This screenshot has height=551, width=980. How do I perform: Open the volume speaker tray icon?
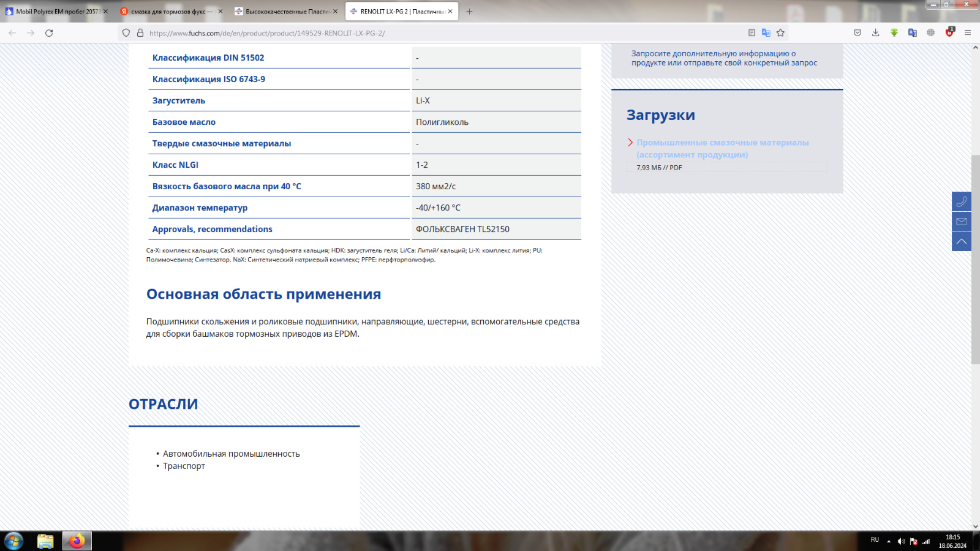tap(901, 541)
